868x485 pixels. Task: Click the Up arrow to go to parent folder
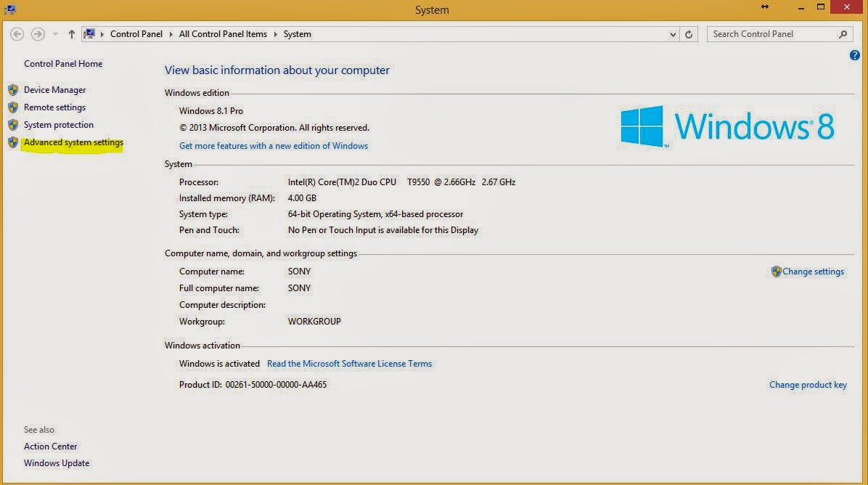click(x=70, y=33)
